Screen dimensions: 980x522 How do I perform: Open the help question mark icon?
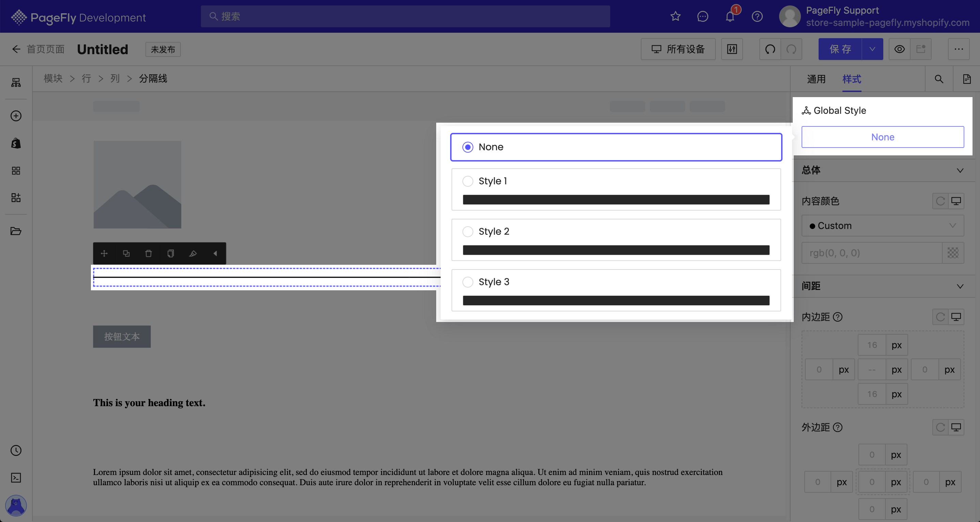click(x=757, y=16)
